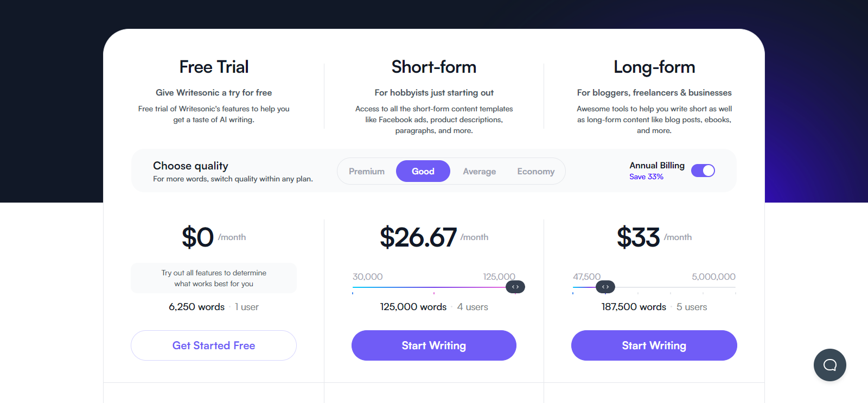Click the Save 33% label

pyautogui.click(x=646, y=177)
